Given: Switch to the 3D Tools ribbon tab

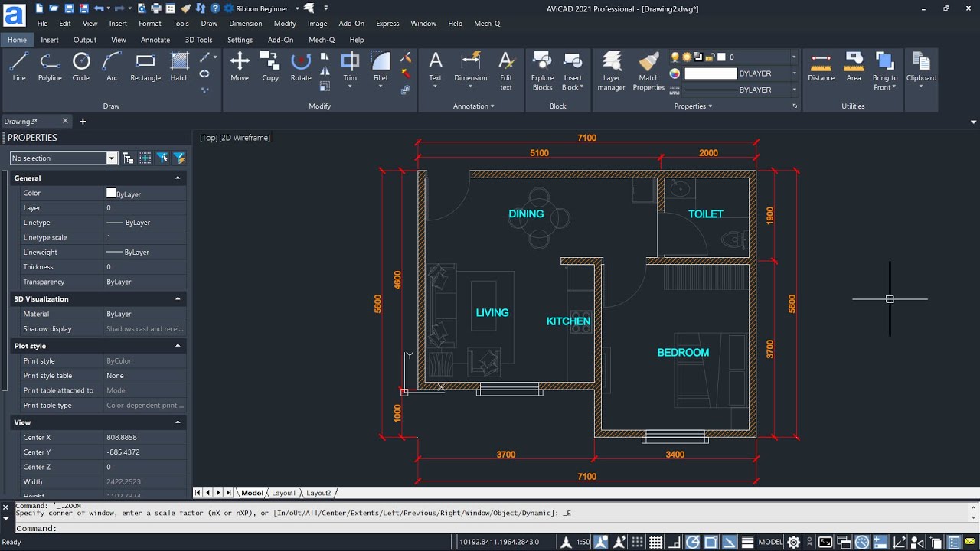Looking at the screenshot, I should pos(198,40).
